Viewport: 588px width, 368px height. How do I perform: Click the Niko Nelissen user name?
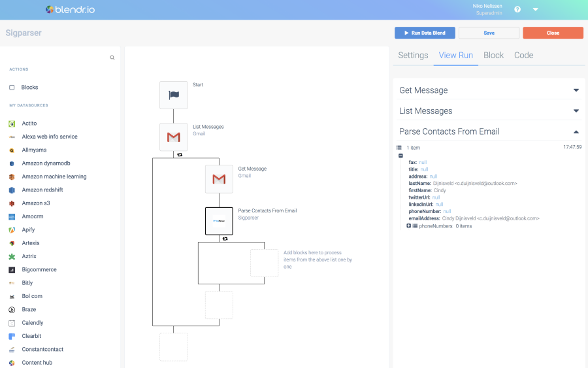click(x=487, y=6)
